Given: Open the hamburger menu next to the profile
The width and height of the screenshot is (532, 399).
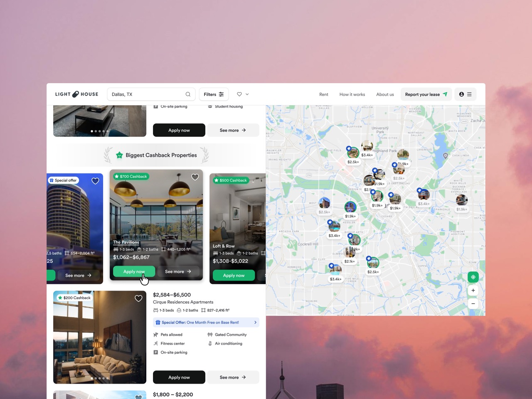Looking at the screenshot, I should 470,94.
